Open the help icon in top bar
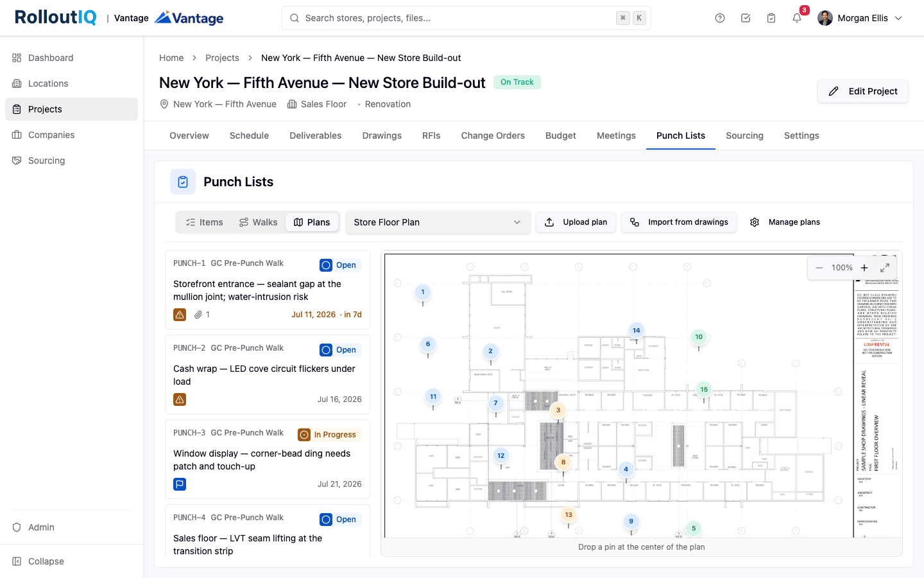924x578 pixels. (x=720, y=18)
